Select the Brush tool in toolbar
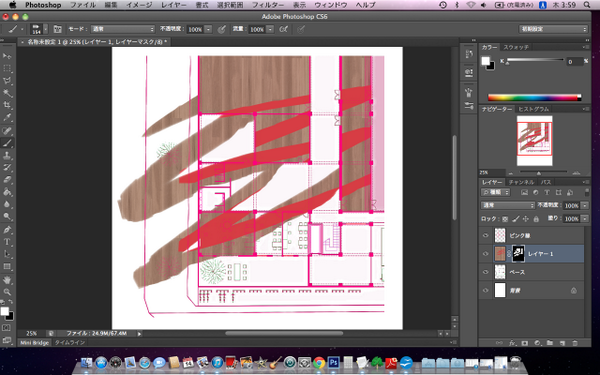The image size is (600, 375). point(7,143)
